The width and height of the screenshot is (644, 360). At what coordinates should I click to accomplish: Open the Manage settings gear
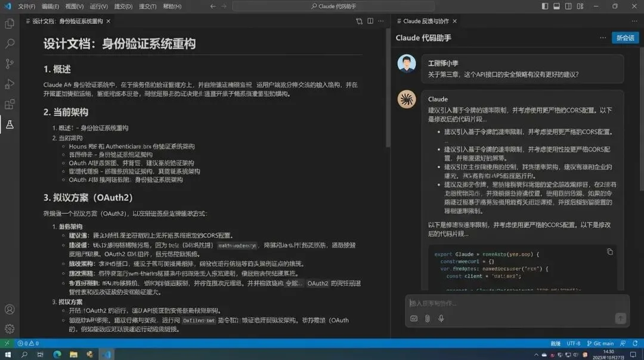tap(10, 329)
